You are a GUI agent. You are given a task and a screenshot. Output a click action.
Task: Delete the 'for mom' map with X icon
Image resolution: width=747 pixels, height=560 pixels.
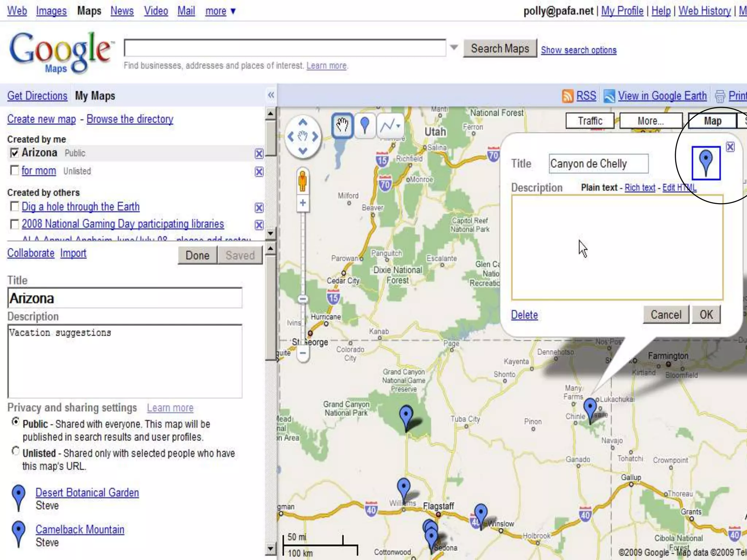pyautogui.click(x=259, y=172)
